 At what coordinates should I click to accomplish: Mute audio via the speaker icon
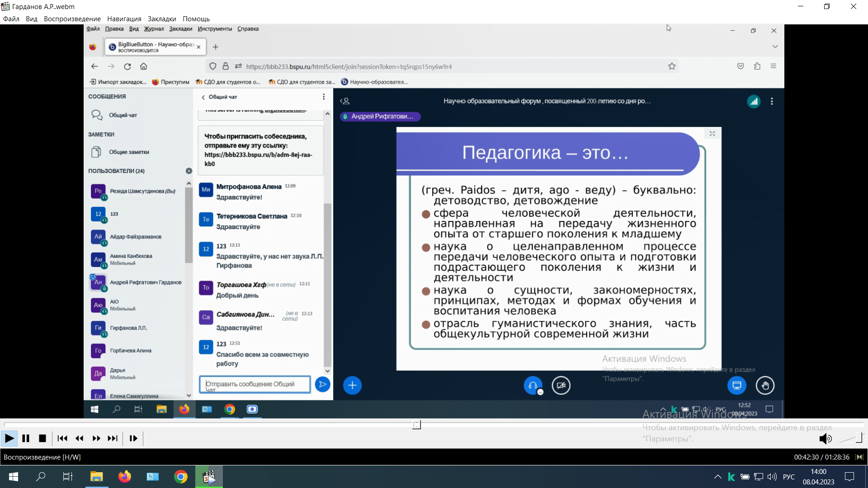coord(825,438)
